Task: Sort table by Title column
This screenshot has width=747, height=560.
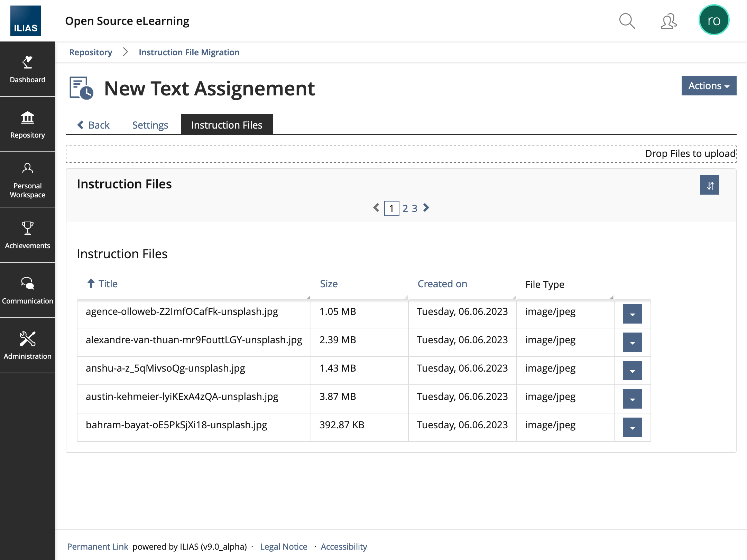Action: coord(108,284)
